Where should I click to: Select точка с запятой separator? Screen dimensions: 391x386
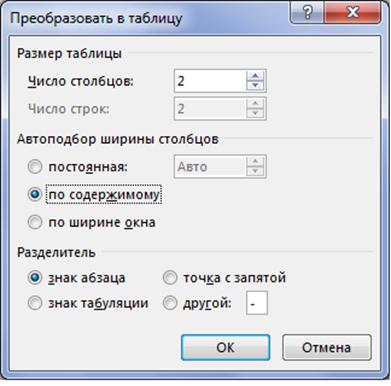[170, 278]
